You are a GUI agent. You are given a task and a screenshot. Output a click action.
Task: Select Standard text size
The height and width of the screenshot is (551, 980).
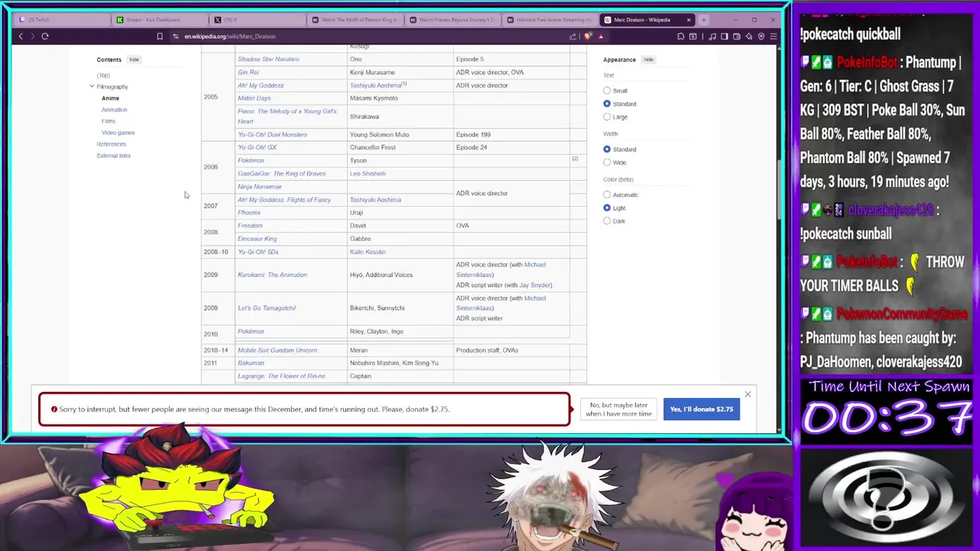[x=607, y=103]
